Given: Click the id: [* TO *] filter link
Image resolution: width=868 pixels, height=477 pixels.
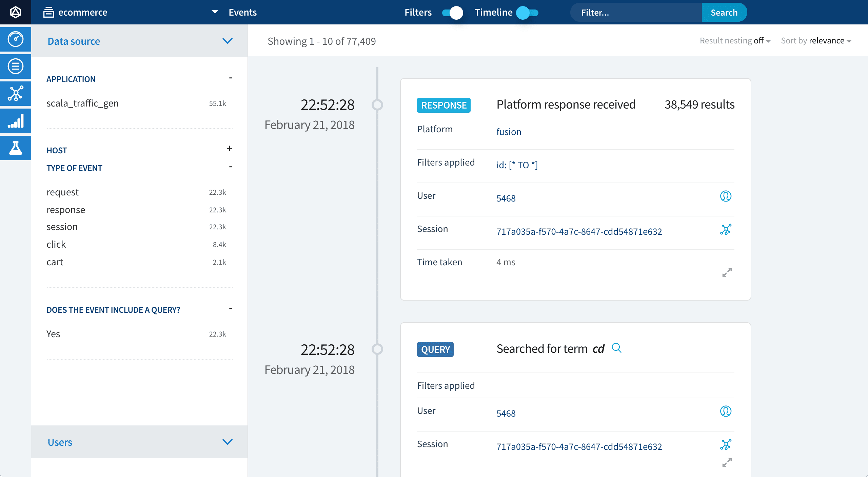Looking at the screenshot, I should (517, 165).
